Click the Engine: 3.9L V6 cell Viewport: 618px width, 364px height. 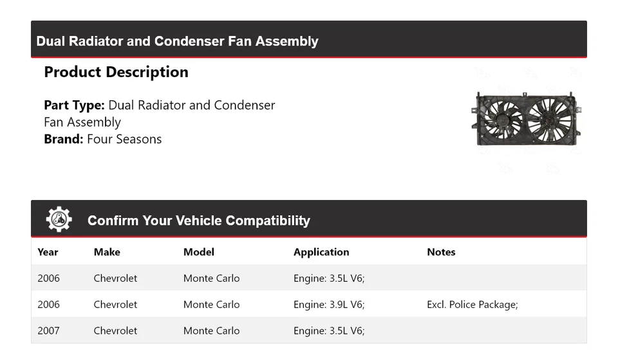(329, 304)
